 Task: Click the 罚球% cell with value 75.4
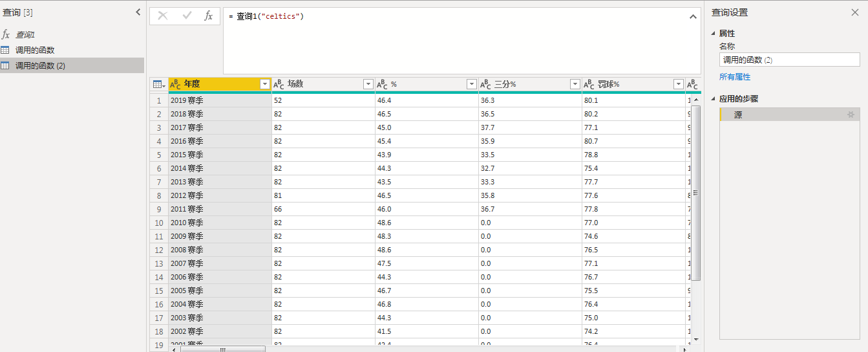pyautogui.click(x=633, y=168)
